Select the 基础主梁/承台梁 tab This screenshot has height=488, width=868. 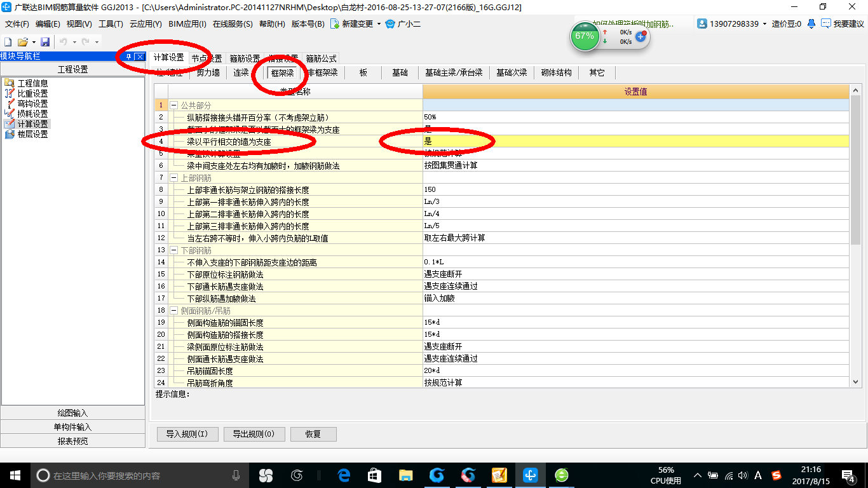tap(454, 72)
